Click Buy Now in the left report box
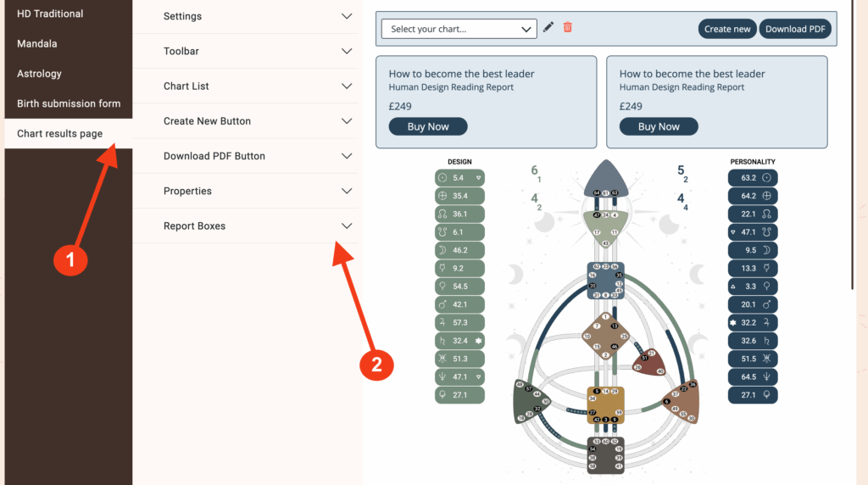Image resolution: width=868 pixels, height=485 pixels. click(x=428, y=126)
